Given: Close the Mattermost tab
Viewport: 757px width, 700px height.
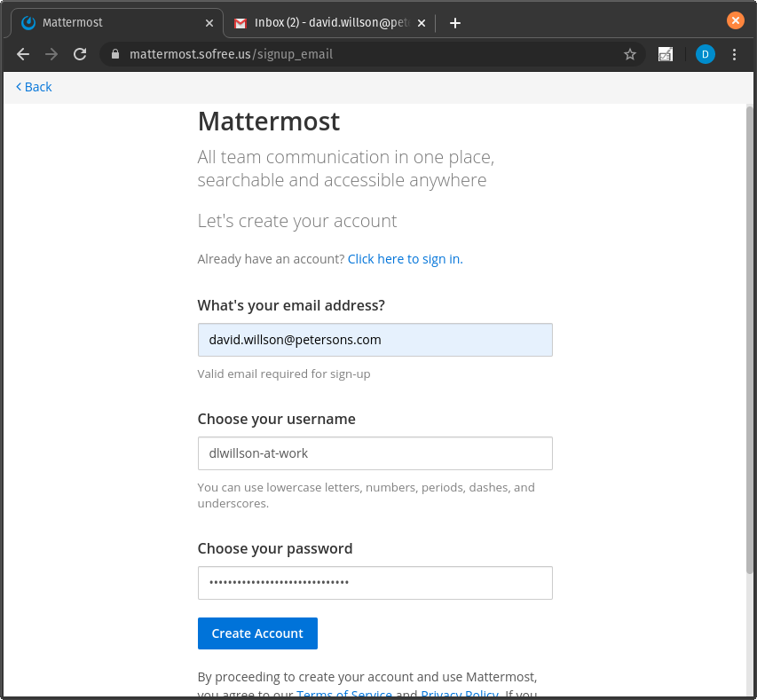Looking at the screenshot, I should [x=209, y=23].
